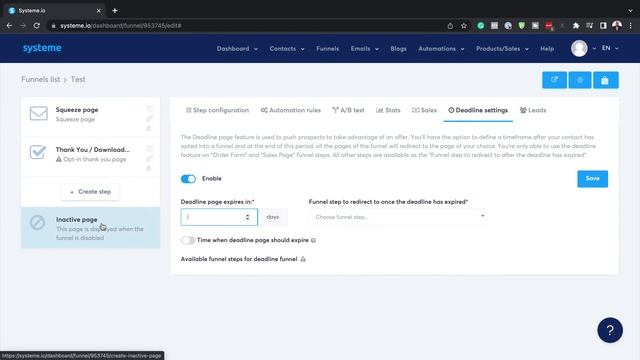Click the green shield extension icon
Viewport: 640px width, 360px height.
pyautogui.click(x=522, y=26)
